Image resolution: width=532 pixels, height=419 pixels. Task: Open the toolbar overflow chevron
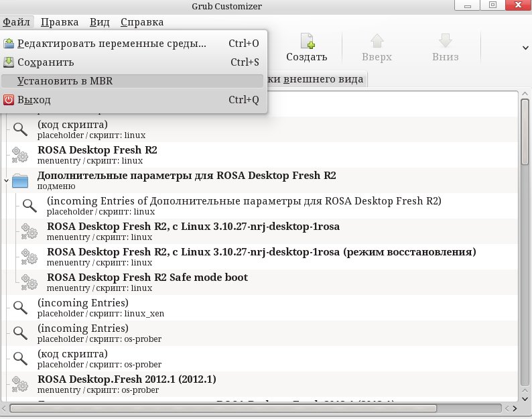pos(525,48)
